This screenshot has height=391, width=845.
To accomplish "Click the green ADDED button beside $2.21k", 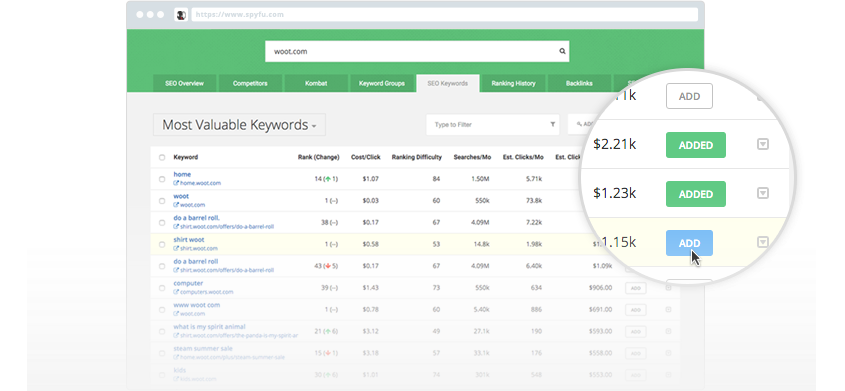I will [696, 145].
